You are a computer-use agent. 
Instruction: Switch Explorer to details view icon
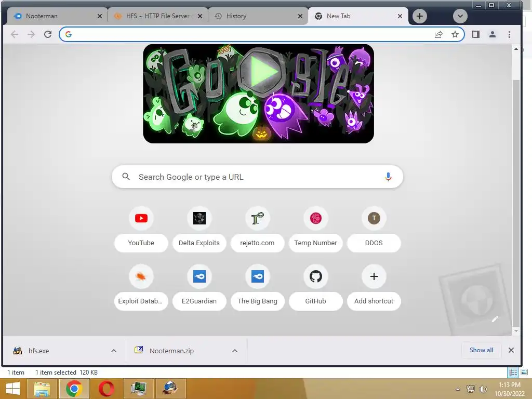513,373
